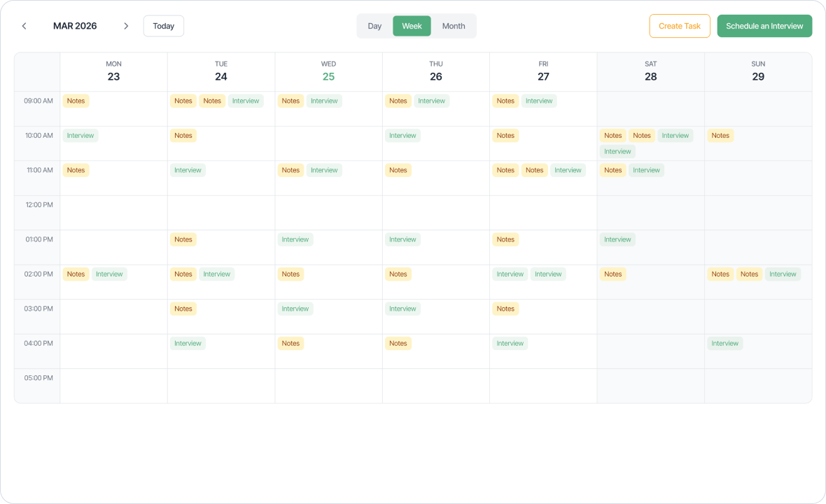Switch to Month view
Viewport: 826px width, 504px height.
tap(454, 25)
